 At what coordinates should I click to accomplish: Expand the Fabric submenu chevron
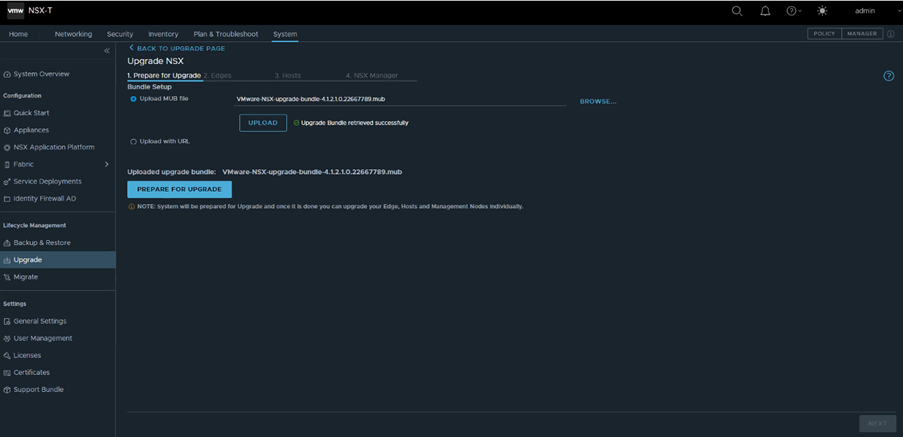point(107,165)
